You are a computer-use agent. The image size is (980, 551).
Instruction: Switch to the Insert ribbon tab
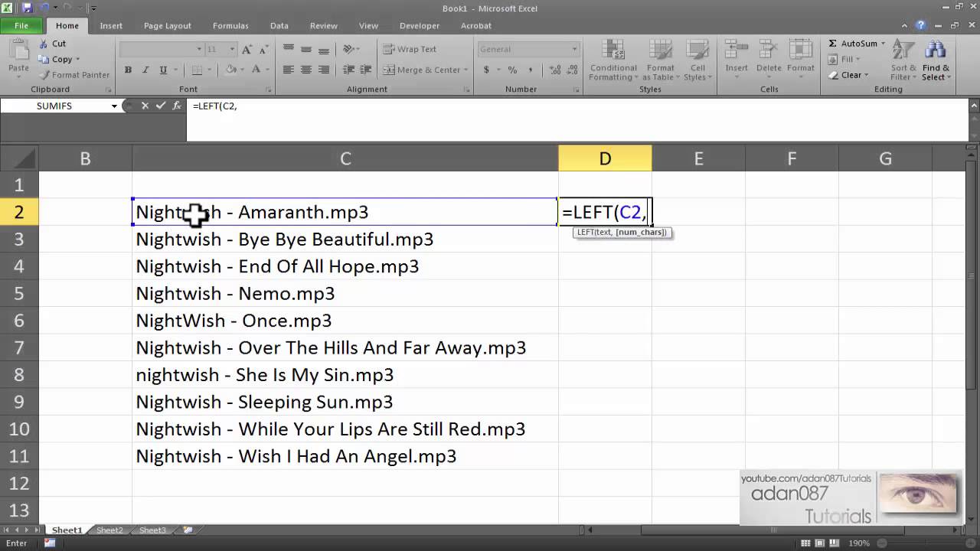[x=111, y=26]
